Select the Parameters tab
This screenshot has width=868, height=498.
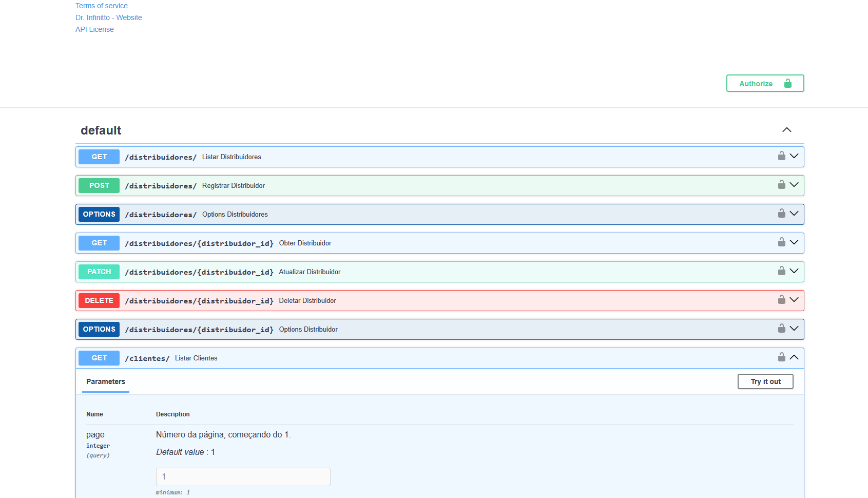[x=105, y=381]
